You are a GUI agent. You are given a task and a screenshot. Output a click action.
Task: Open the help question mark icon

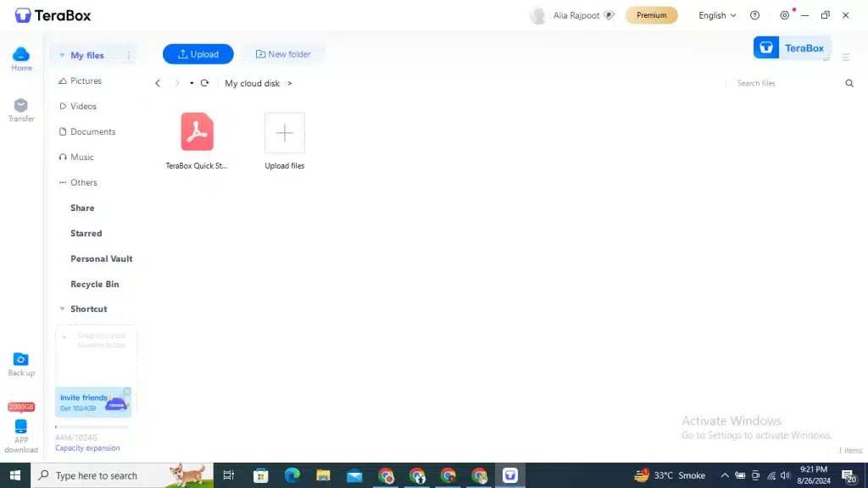coord(754,15)
